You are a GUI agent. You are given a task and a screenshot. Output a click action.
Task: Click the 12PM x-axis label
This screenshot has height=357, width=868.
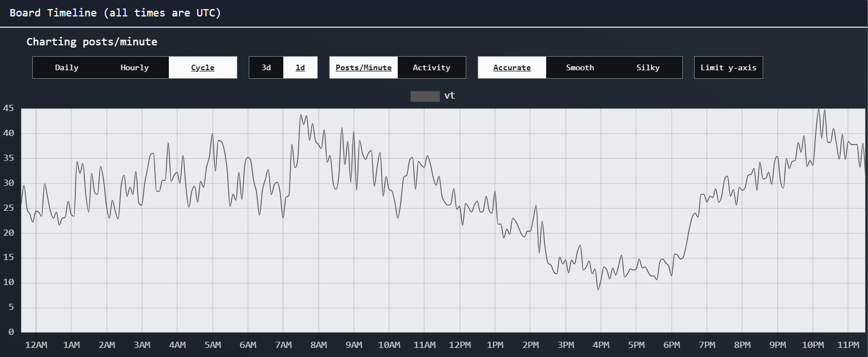(459, 345)
